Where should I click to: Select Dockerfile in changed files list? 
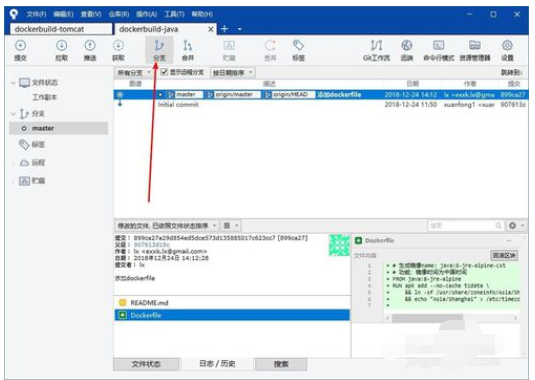(x=232, y=315)
